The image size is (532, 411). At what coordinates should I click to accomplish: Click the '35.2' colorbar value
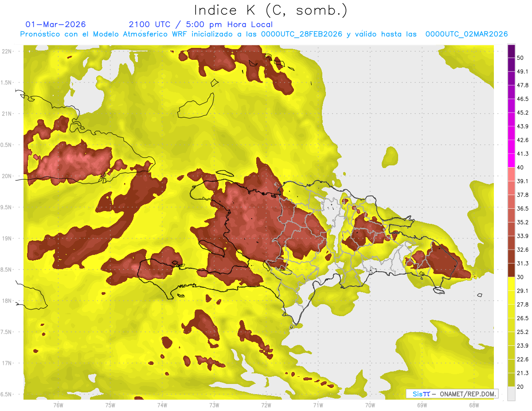523,222
